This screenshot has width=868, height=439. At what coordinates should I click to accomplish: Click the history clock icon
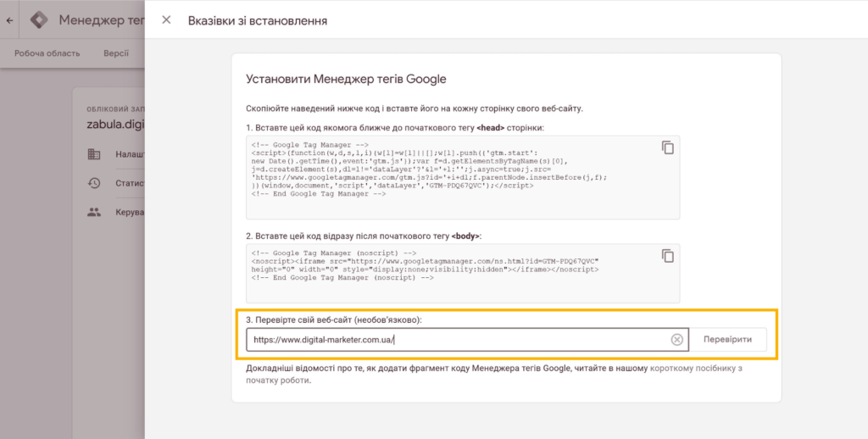(94, 183)
